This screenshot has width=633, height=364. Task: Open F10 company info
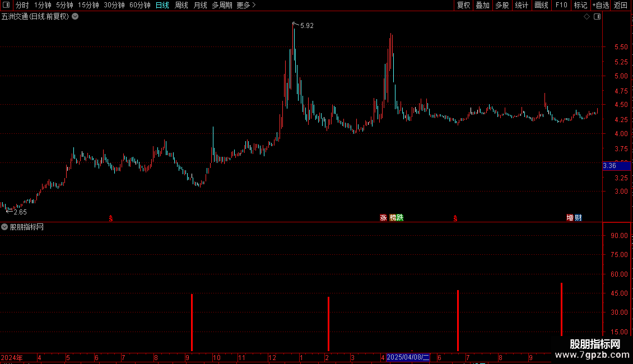pos(561,5)
